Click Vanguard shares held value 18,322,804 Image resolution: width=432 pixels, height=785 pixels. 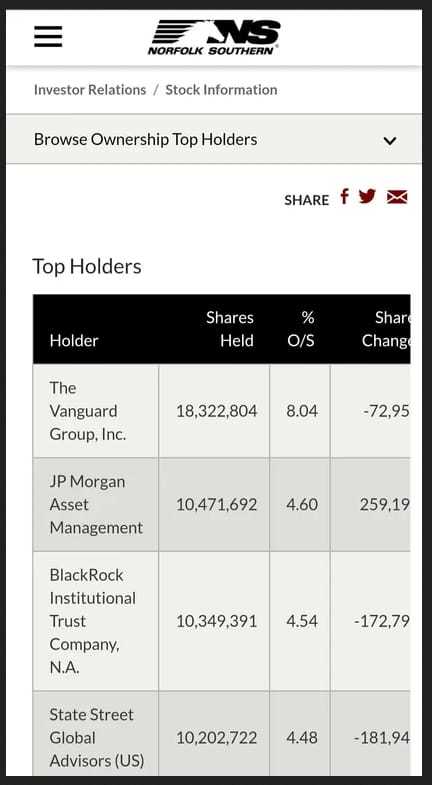[x=216, y=411]
